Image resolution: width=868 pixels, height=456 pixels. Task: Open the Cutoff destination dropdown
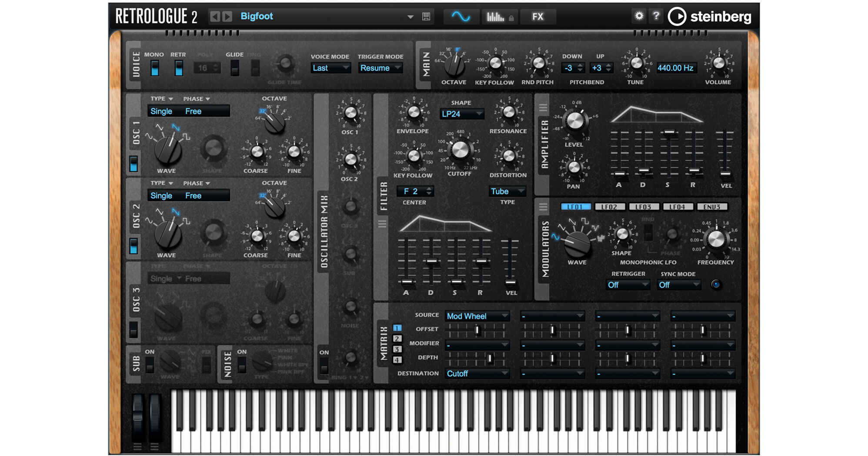click(477, 374)
